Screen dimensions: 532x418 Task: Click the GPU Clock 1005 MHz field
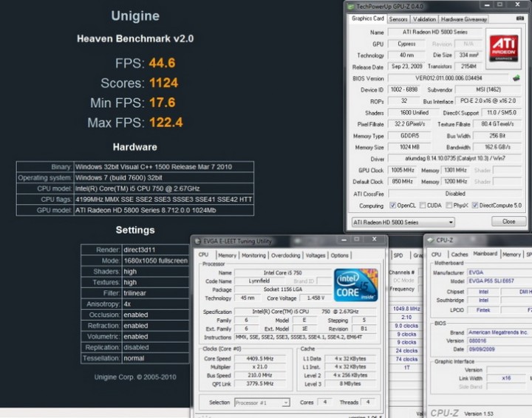point(403,170)
